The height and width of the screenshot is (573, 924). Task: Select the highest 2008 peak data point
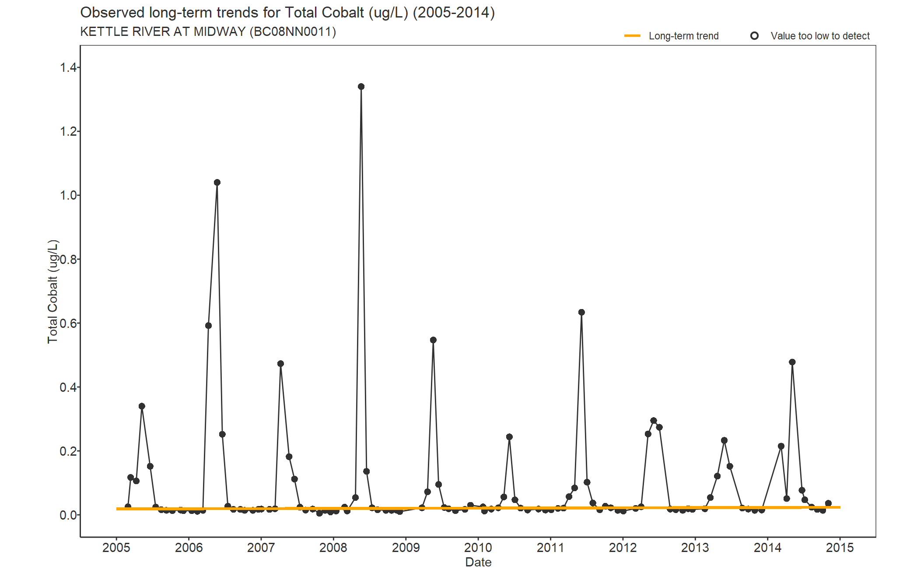(x=361, y=87)
